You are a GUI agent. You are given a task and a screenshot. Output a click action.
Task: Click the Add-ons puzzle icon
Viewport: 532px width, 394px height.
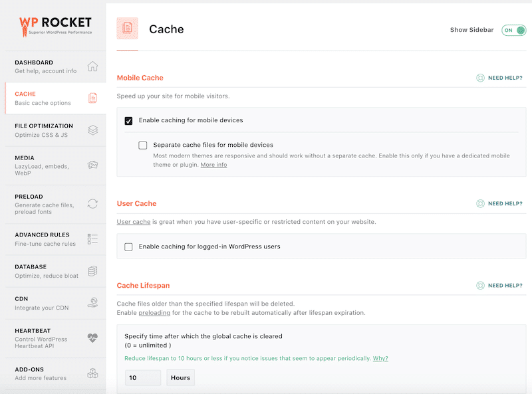tap(92, 373)
